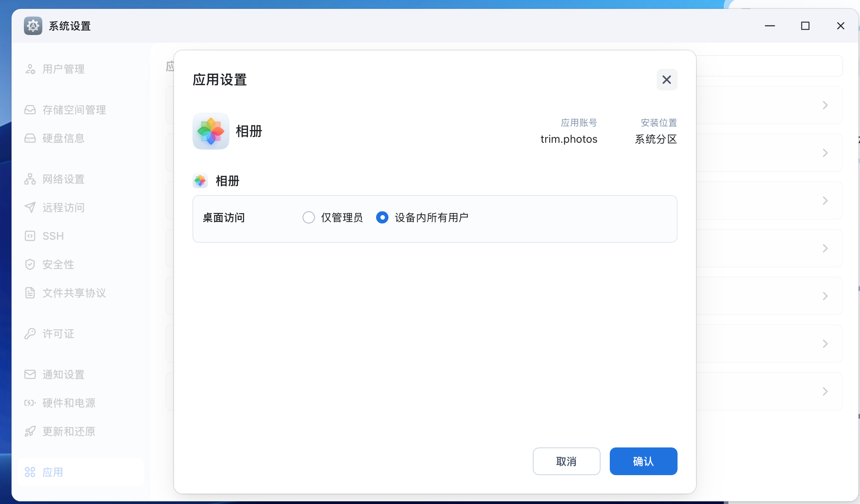The height and width of the screenshot is (504, 860).
Task: Expand the first app settings row
Action: click(x=825, y=105)
